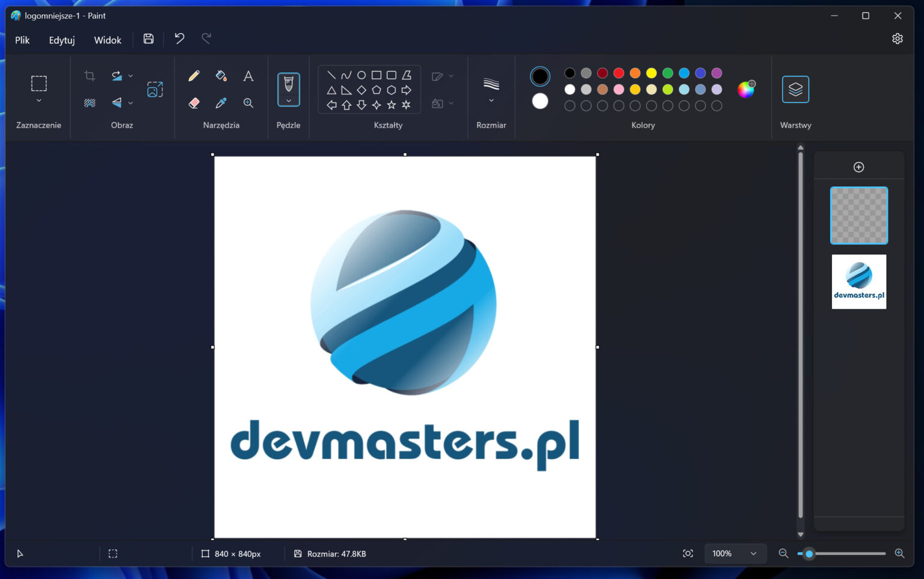Viewport: 924px width, 579px height.
Task: Open the Widok menu
Action: [108, 40]
